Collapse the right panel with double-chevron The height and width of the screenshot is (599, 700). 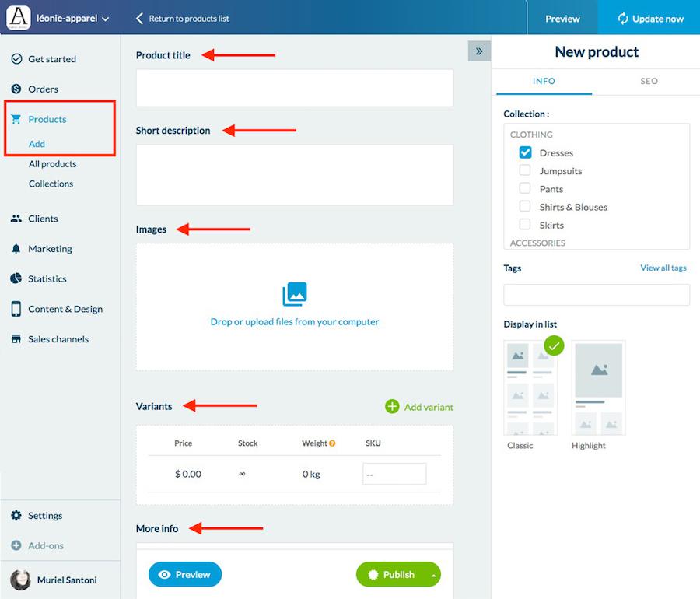479,51
